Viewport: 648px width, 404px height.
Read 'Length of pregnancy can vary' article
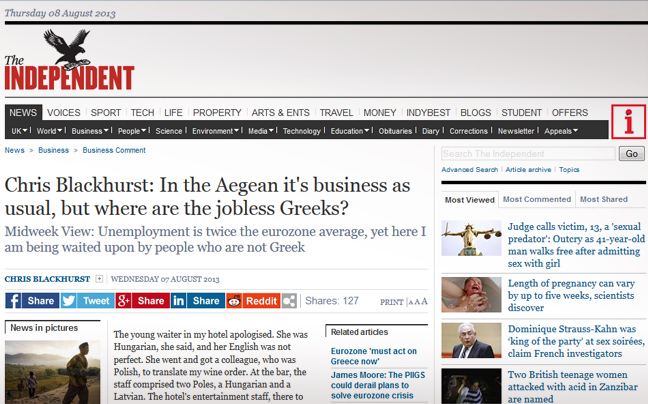(x=571, y=295)
